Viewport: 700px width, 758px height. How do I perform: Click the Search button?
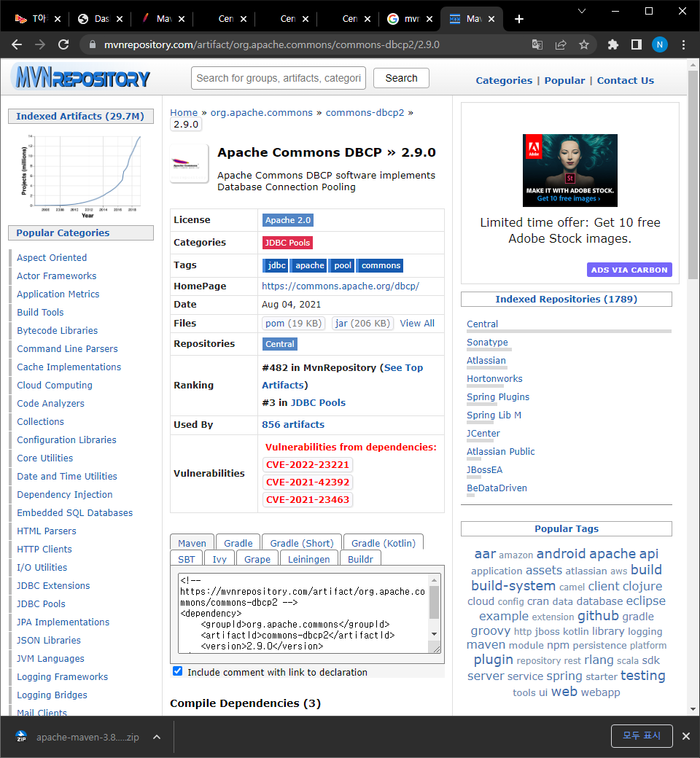[401, 78]
